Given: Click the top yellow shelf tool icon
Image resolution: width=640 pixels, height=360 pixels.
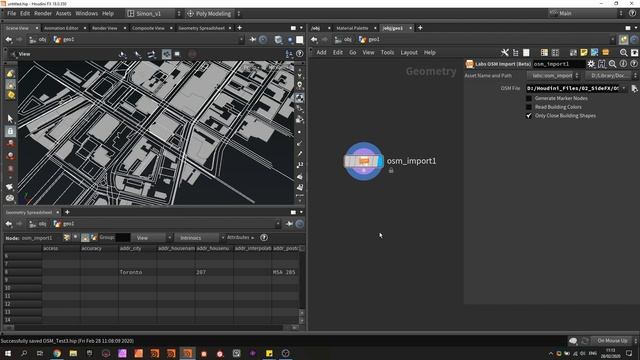Looking at the screenshot, I should pyautogui.click(x=10, y=73).
